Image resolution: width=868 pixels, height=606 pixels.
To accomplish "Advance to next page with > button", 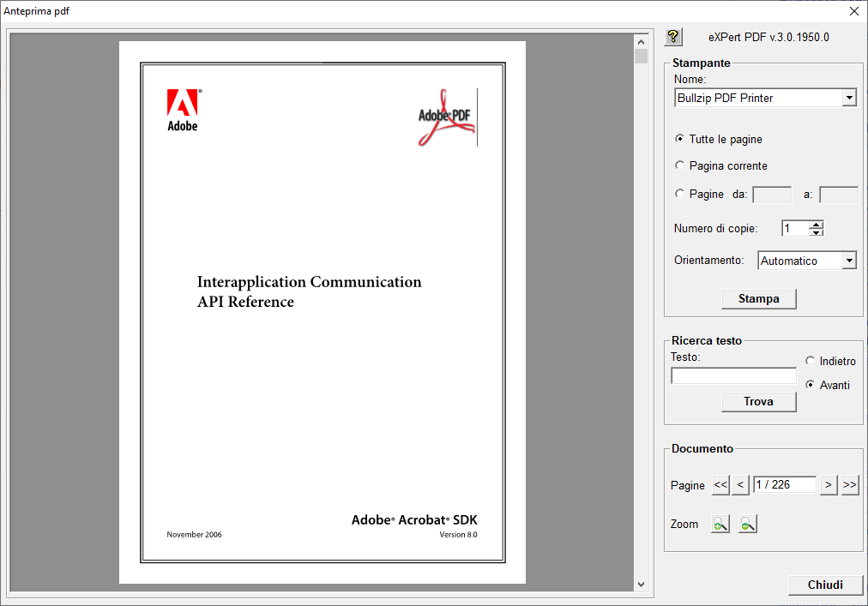I will (x=829, y=485).
